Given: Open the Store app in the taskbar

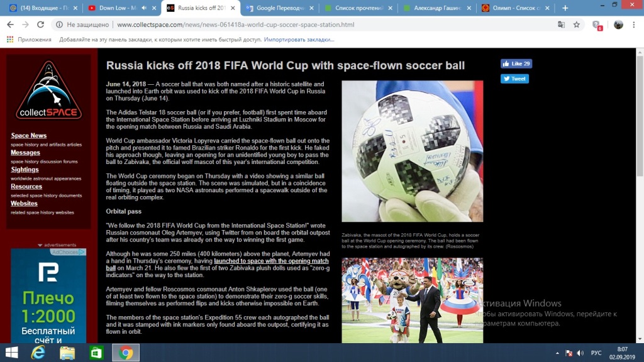Looking at the screenshot, I should [x=96, y=353].
